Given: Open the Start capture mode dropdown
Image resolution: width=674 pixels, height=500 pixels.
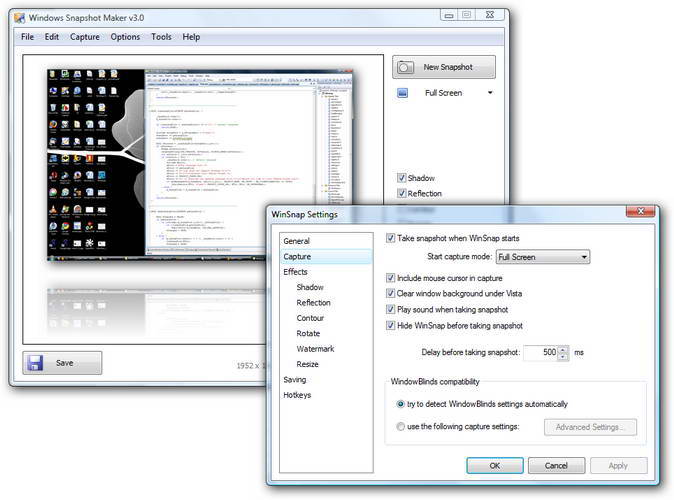Looking at the screenshot, I should pos(543,257).
